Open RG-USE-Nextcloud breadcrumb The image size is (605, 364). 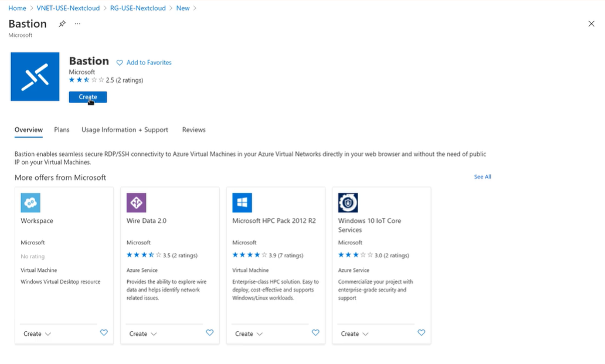(138, 8)
